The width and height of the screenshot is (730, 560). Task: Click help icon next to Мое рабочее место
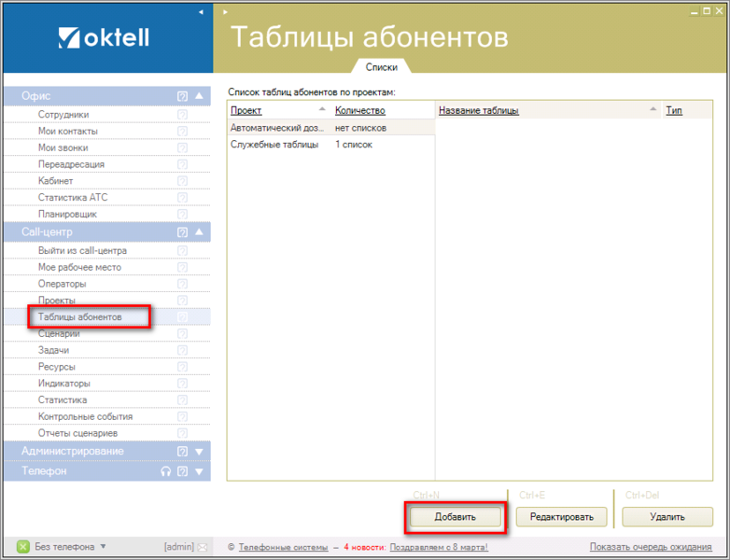(183, 268)
